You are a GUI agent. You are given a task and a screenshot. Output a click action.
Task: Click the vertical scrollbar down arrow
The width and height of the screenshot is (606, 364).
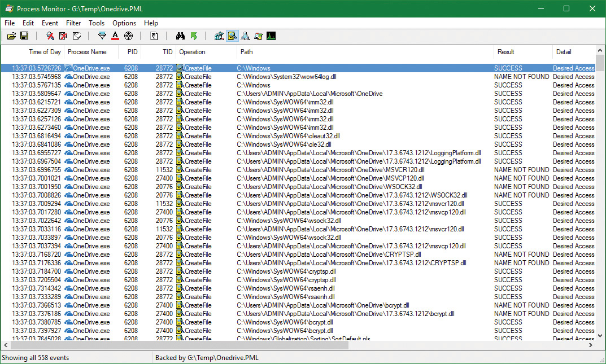[x=600, y=335]
